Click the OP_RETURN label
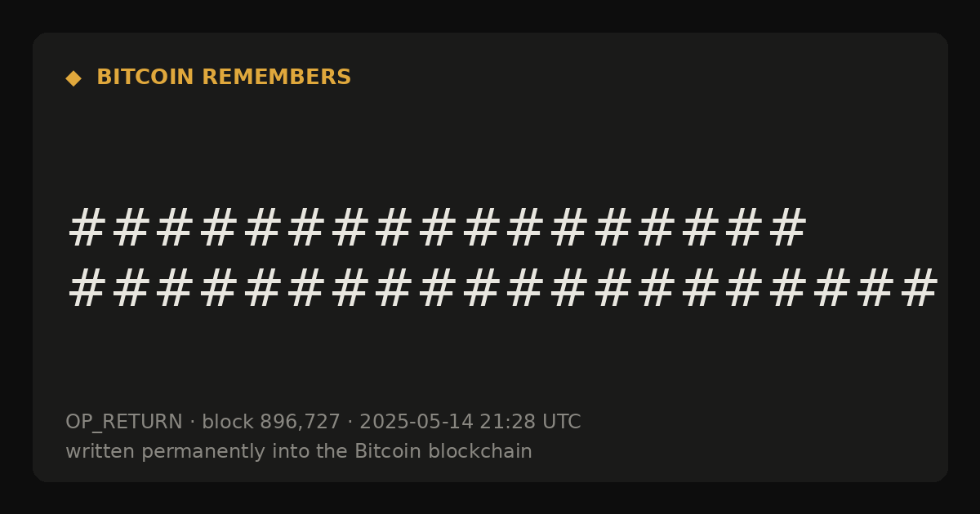The width and height of the screenshot is (980, 514). (x=124, y=423)
